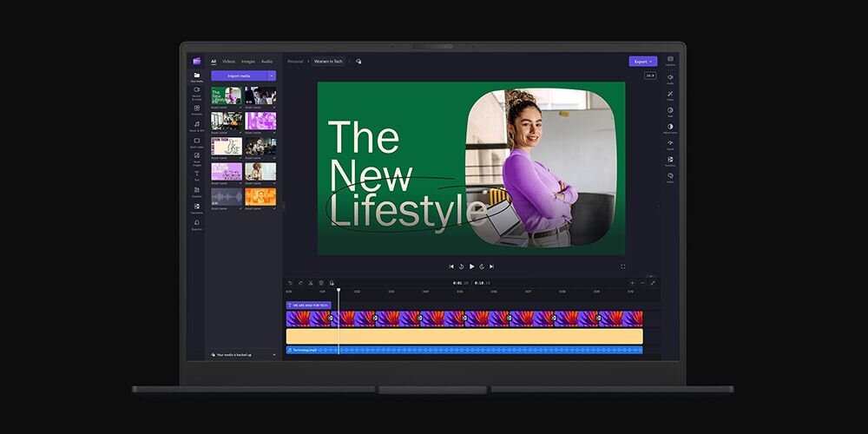Open the Speed settings panel
Image resolution: width=868 pixels, height=434 pixels.
pos(670,143)
